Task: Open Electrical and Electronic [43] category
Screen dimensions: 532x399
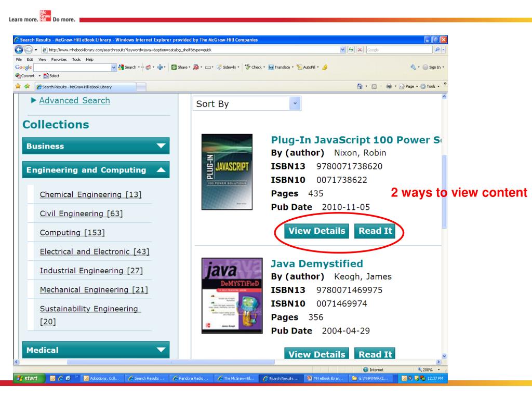Action: coord(95,251)
